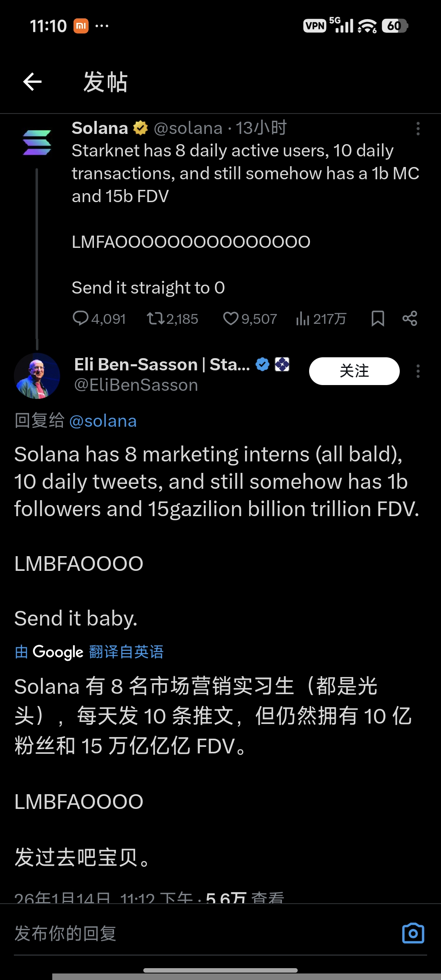Share Solana's post via share icon

click(x=410, y=318)
